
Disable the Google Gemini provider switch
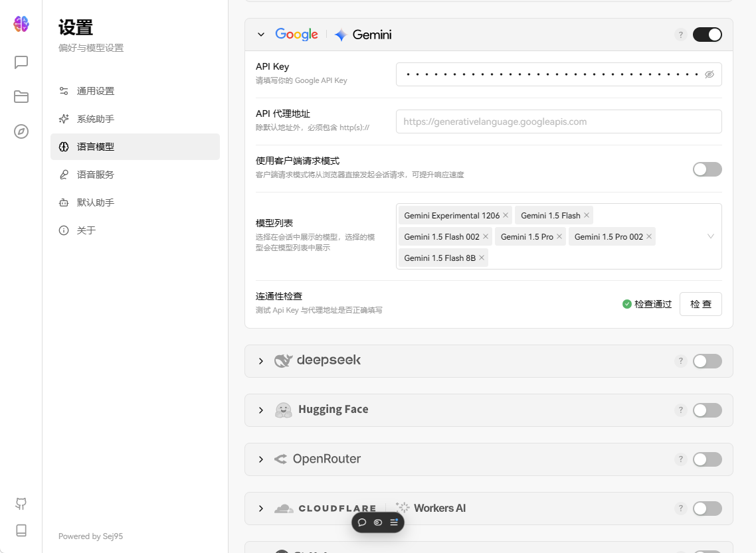pyautogui.click(x=708, y=35)
